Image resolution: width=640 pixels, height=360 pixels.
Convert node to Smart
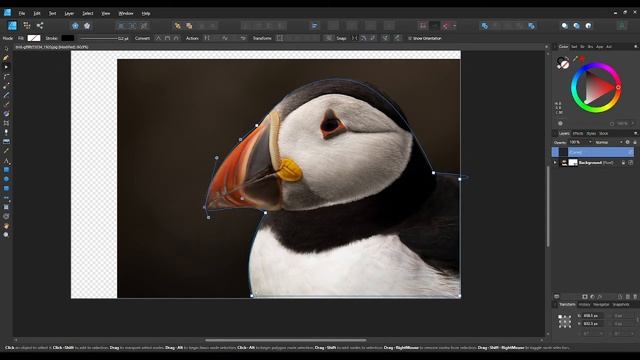[x=176, y=38]
